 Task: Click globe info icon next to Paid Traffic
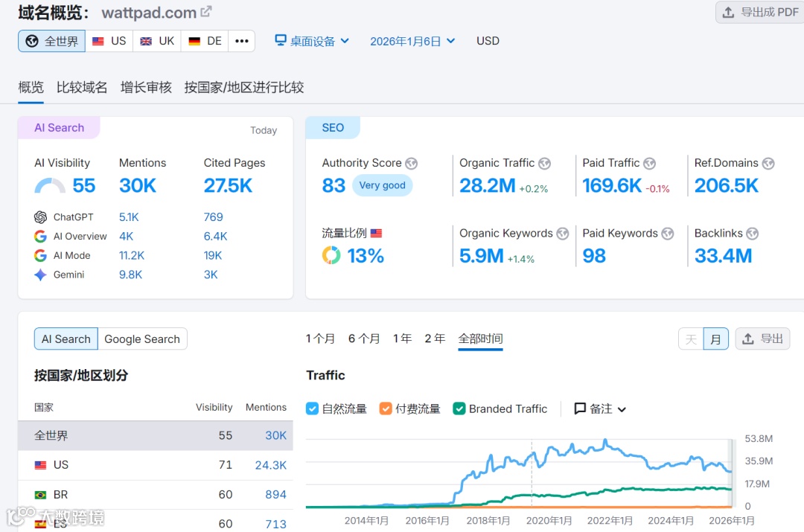(650, 164)
